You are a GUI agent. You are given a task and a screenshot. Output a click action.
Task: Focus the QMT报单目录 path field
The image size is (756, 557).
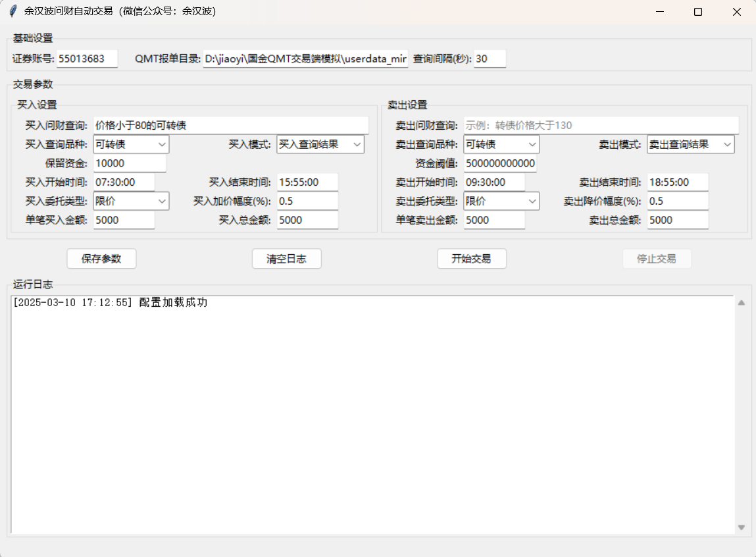(x=305, y=59)
